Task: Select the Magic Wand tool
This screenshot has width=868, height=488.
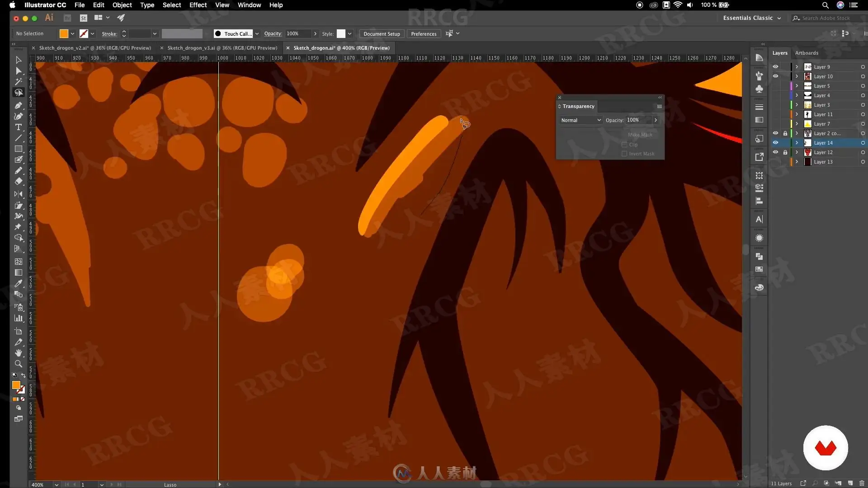Action: click(19, 82)
